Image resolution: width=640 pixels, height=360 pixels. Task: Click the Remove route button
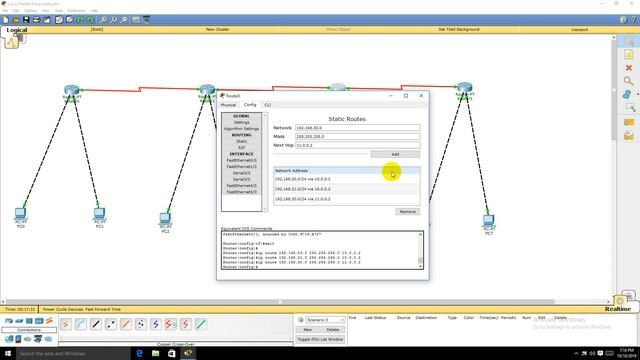407,211
